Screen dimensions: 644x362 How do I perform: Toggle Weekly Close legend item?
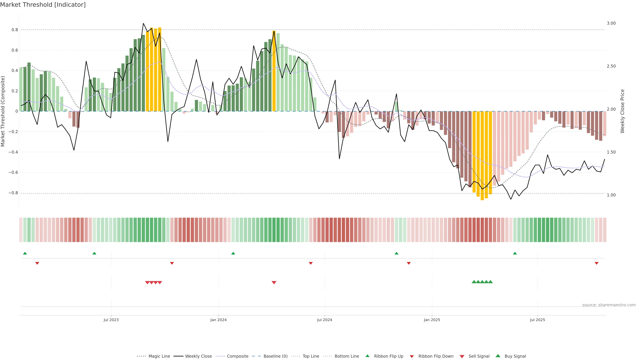pyautogui.click(x=198, y=356)
